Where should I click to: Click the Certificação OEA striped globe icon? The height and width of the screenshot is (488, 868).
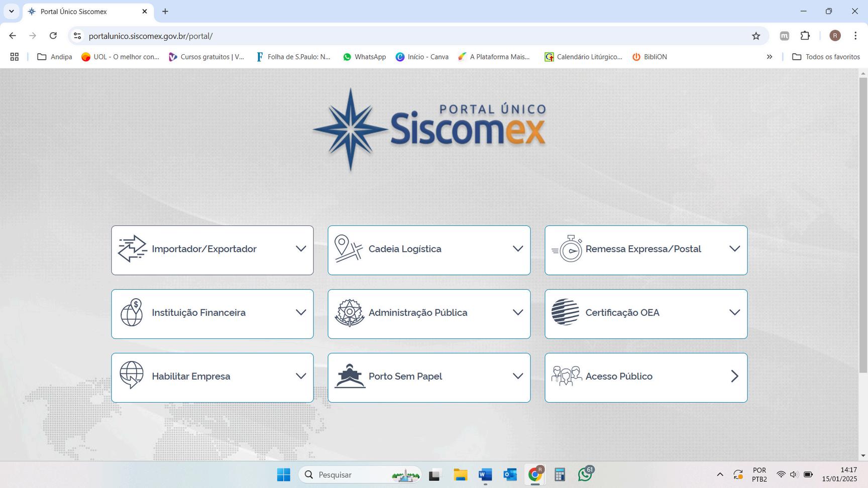566,312
